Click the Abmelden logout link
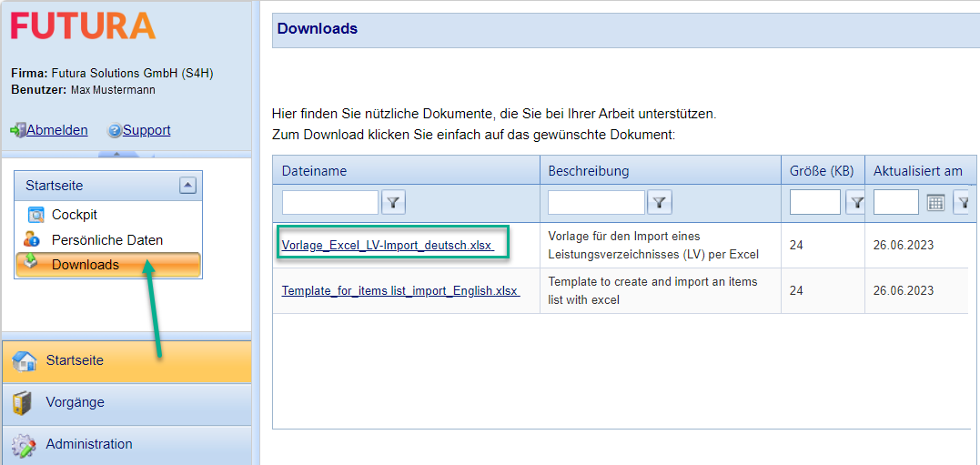The height and width of the screenshot is (465, 980). [x=56, y=130]
